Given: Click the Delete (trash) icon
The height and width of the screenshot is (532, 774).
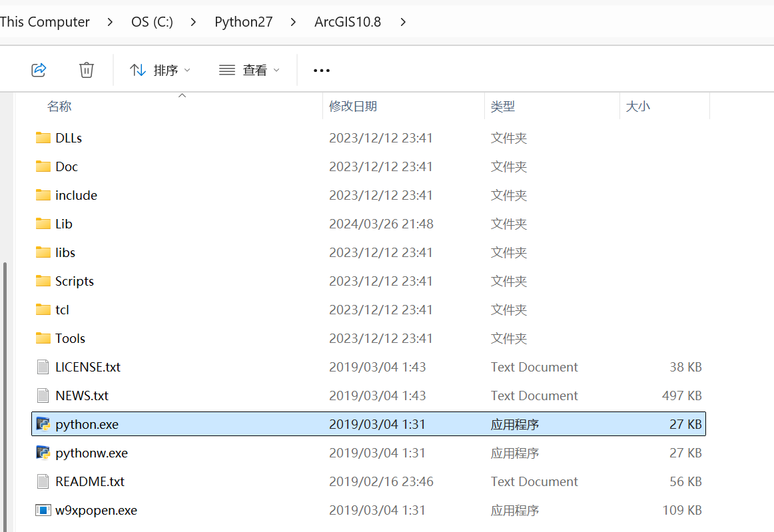Looking at the screenshot, I should tap(86, 69).
